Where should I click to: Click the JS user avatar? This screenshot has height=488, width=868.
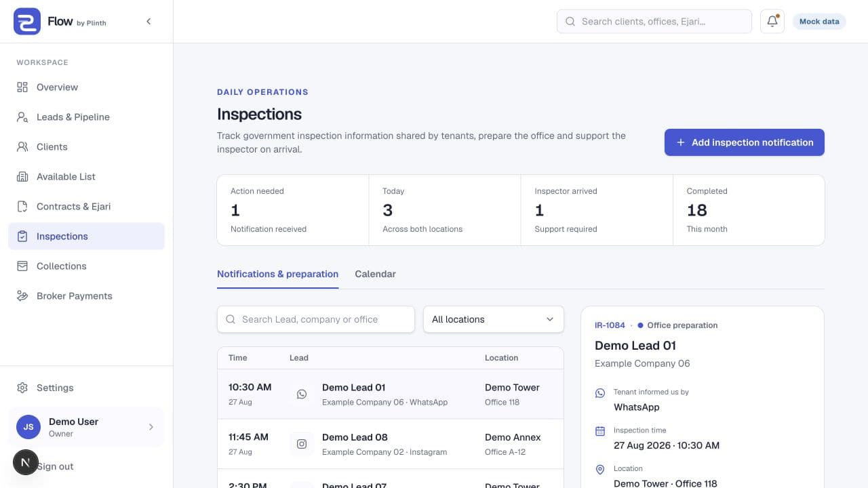coord(28,427)
